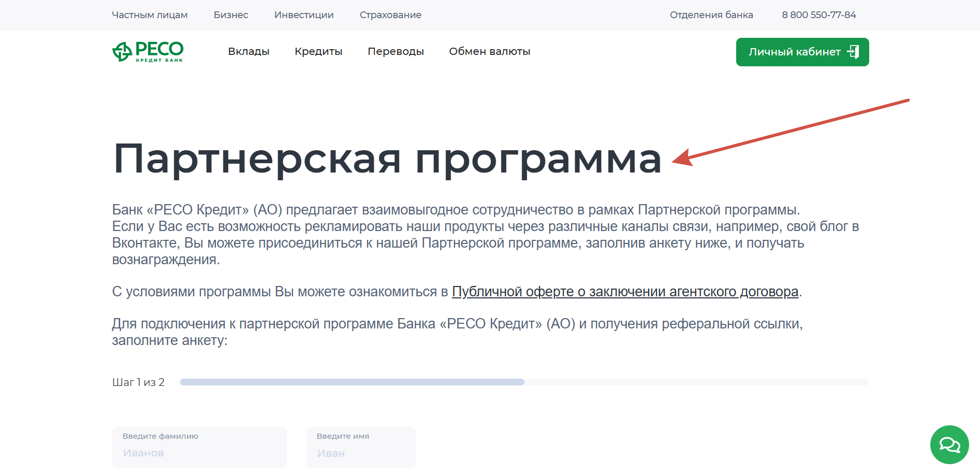980x474 pixels.
Task: Open the RESO Credit Bank logo homepage
Action: click(148, 52)
